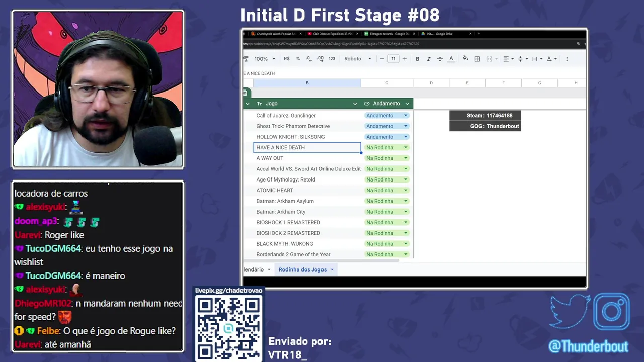Select the BLACK MYTH: WUKONG cell

(307, 244)
